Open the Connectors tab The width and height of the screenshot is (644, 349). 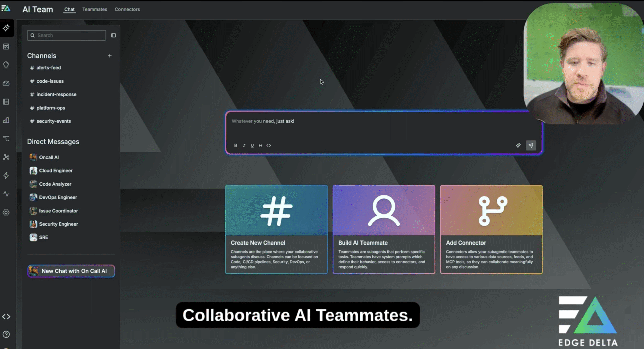click(127, 9)
